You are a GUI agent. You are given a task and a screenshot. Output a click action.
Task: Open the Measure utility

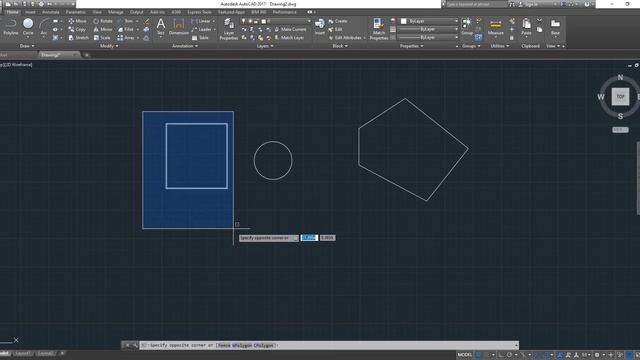[496, 27]
